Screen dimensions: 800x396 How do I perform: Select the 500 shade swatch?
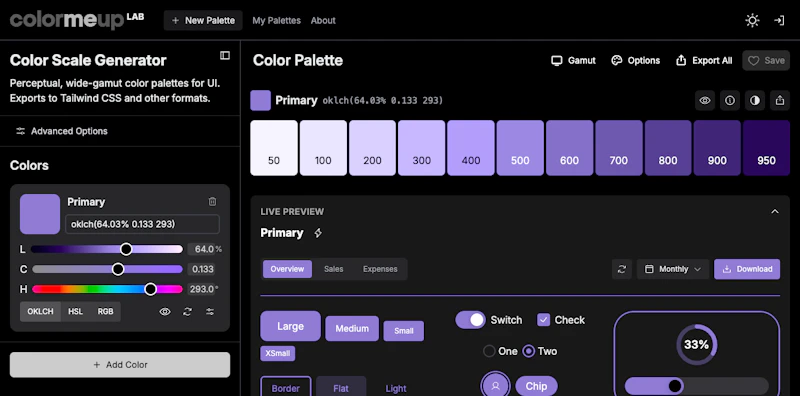coord(520,148)
